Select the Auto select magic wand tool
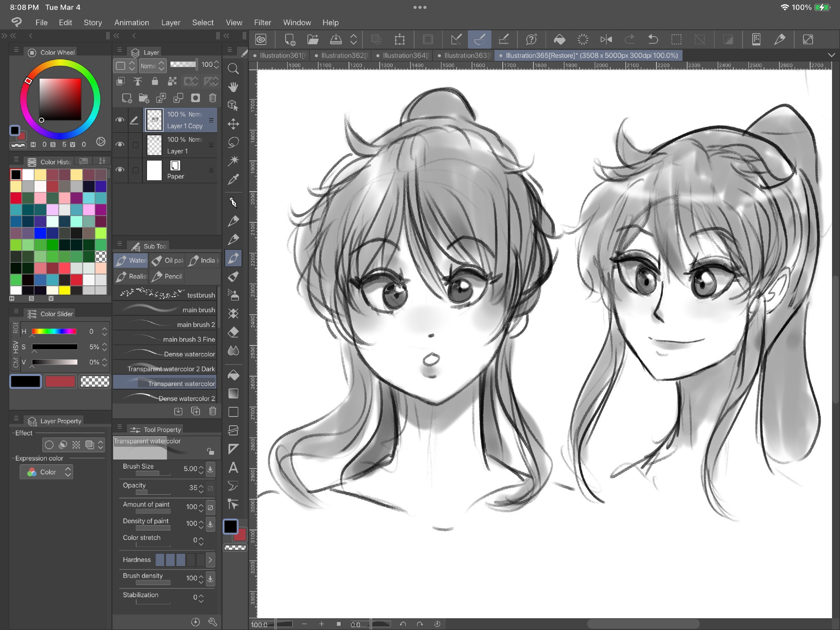840x630 pixels. 233,161
